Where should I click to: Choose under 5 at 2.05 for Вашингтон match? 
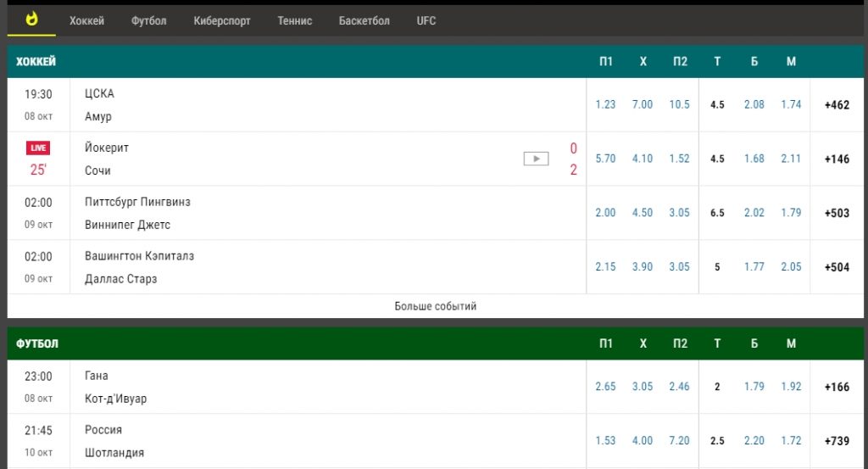click(x=791, y=267)
